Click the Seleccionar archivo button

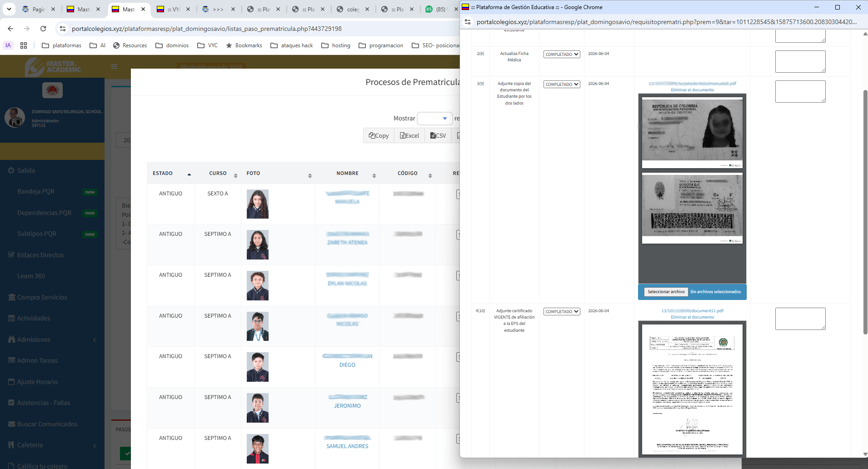point(666,292)
